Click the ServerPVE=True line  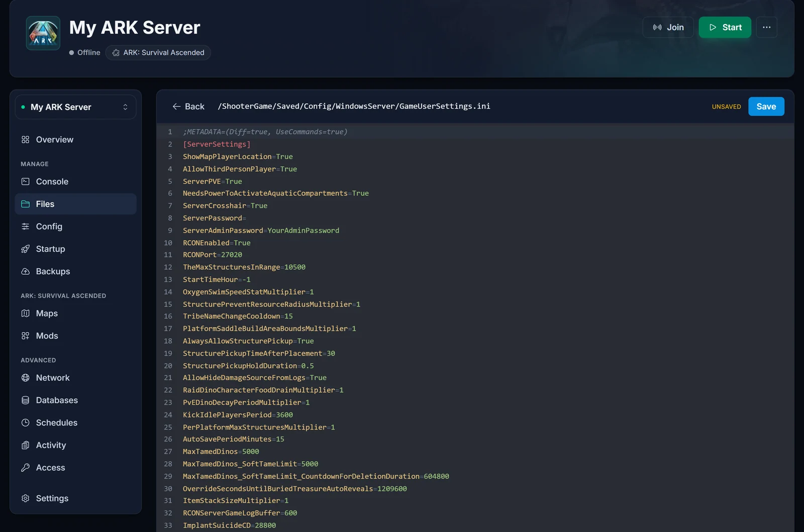click(212, 181)
